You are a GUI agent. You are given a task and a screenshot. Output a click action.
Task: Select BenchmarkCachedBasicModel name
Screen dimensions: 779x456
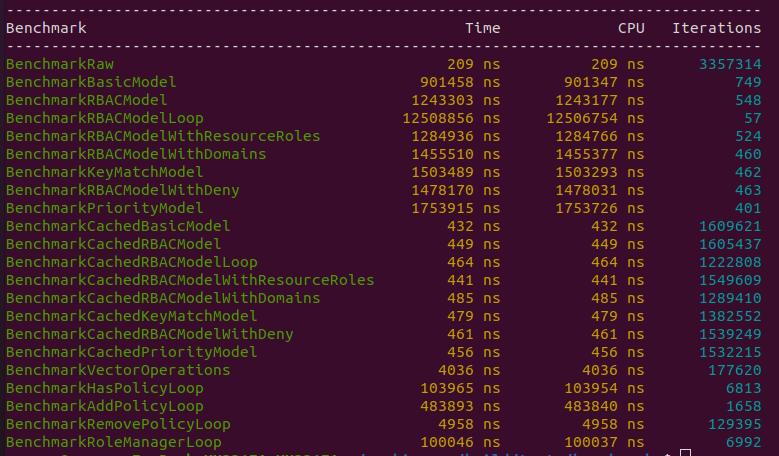[x=118, y=226]
